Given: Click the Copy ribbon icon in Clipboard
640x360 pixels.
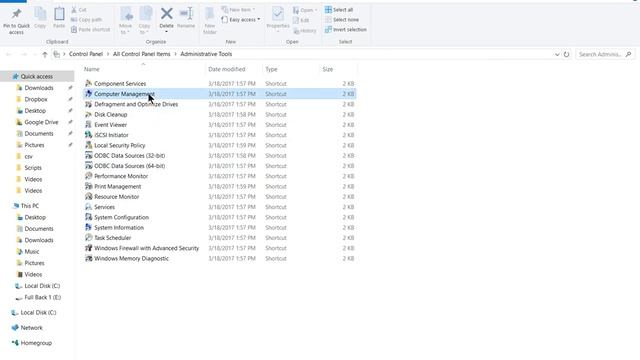Looking at the screenshot, I should [40, 15].
